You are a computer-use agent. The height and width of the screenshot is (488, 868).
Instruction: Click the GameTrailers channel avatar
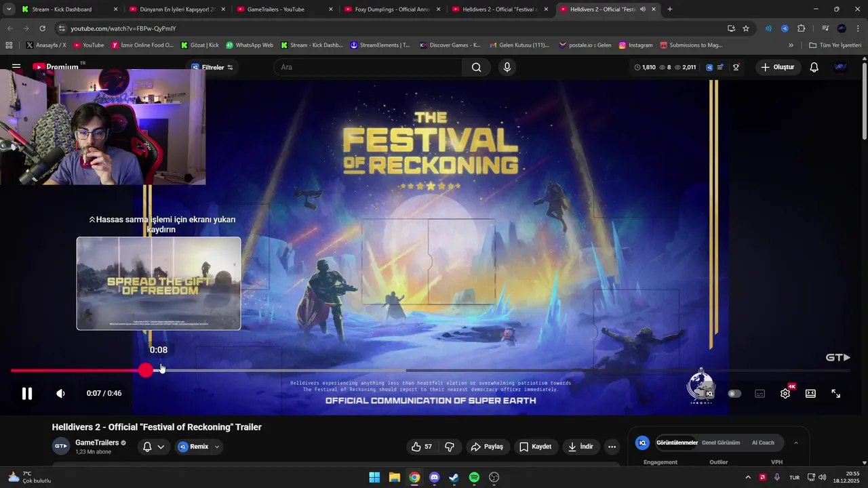(x=61, y=446)
